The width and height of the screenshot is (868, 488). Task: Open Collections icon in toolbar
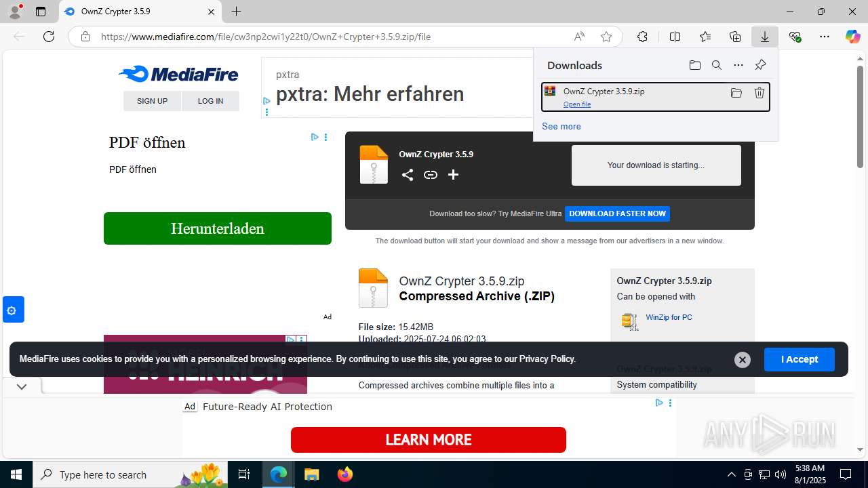point(735,37)
